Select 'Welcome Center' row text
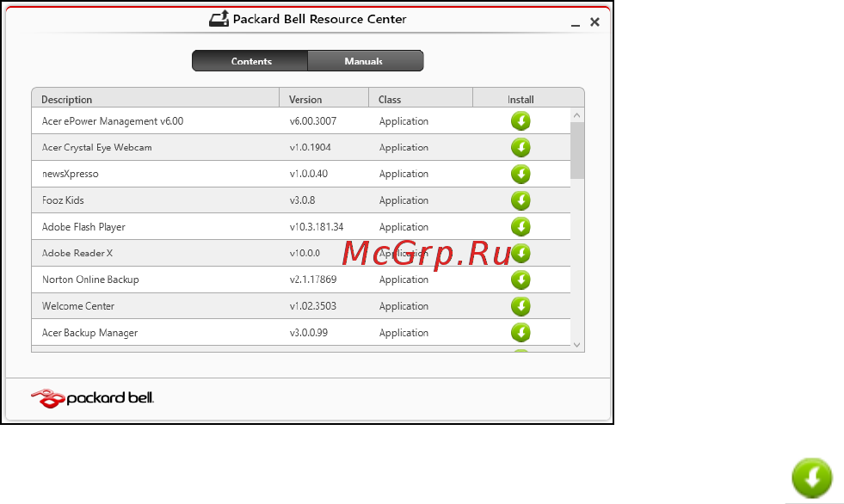844x504 pixels. point(78,306)
